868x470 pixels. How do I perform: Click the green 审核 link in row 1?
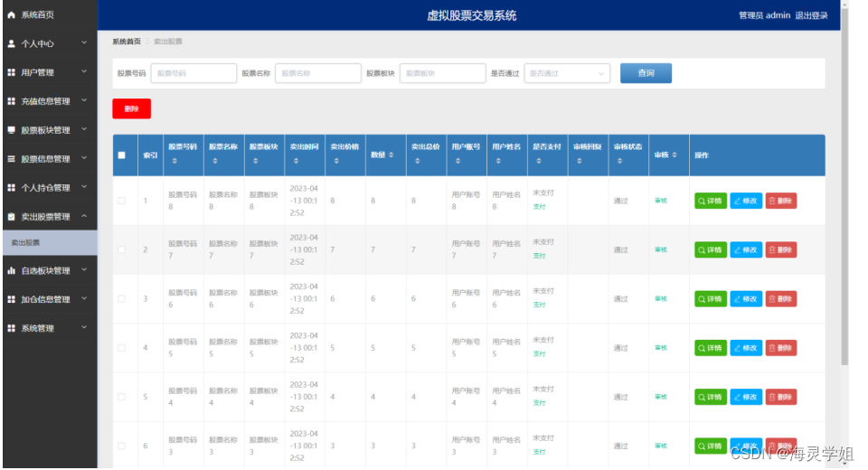tap(661, 201)
